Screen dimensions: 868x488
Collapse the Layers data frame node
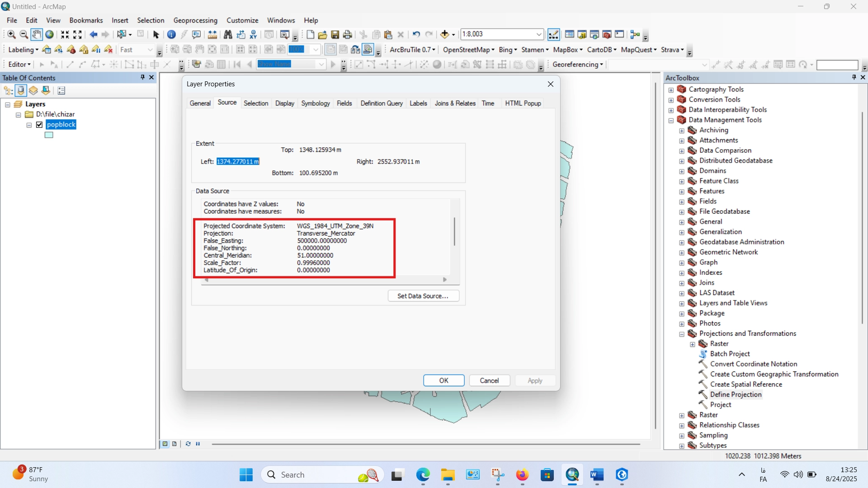click(x=8, y=104)
